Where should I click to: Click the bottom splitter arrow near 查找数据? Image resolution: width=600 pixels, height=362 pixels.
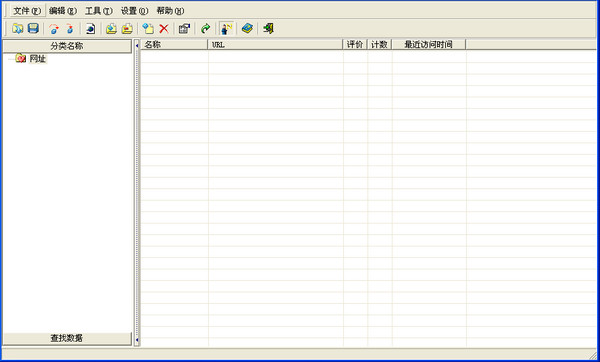[137, 339]
